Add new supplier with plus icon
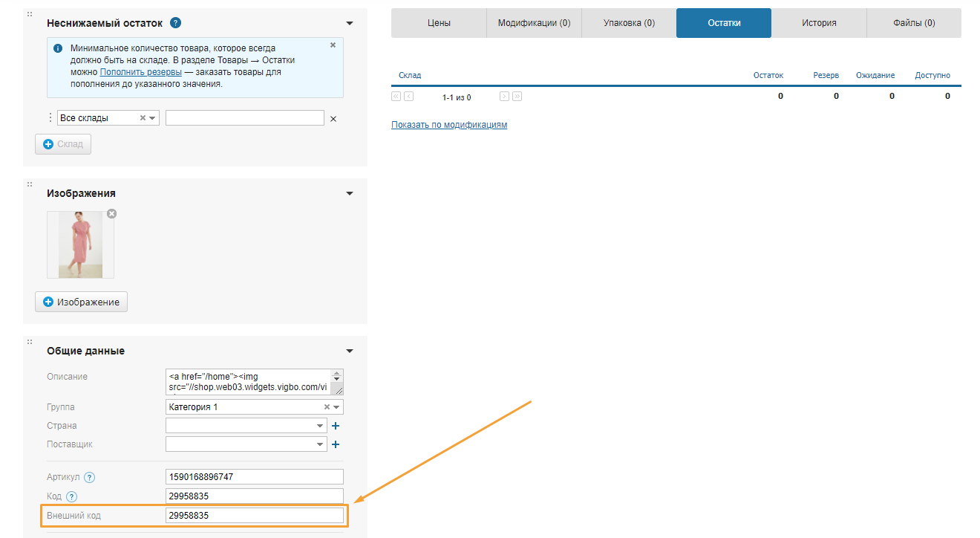Image resolution: width=980 pixels, height=538 pixels. [335, 444]
